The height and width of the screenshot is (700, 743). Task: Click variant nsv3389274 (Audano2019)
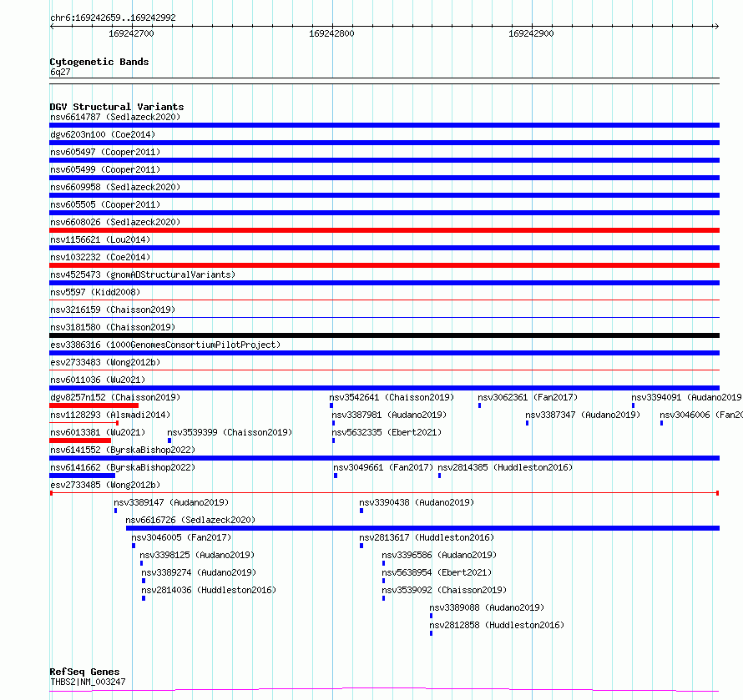click(199, 572)
